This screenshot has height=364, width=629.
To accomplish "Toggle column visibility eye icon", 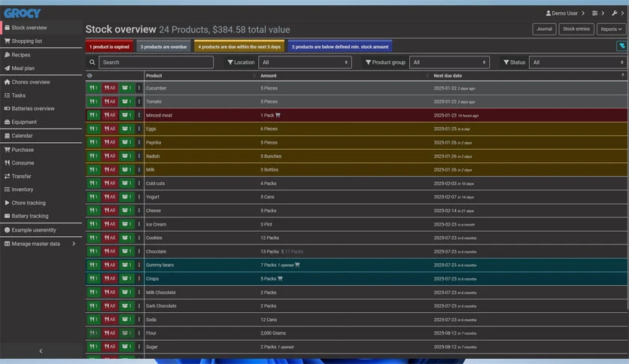I will point(90,75).
